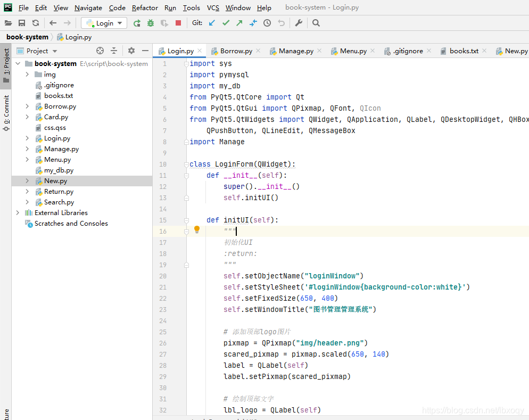Toggle the 0: Commit side tool button
The width and height of the screenshot is (529, 420).
(6, 113)
